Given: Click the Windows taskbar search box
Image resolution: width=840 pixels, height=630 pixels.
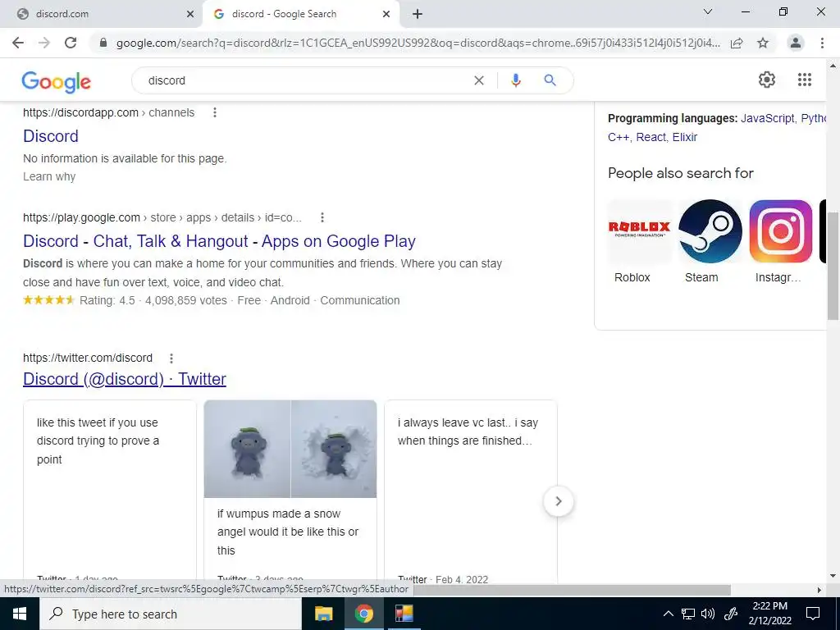Looking at the screenshot, I should pyautogui.click(x=171, y=614).
